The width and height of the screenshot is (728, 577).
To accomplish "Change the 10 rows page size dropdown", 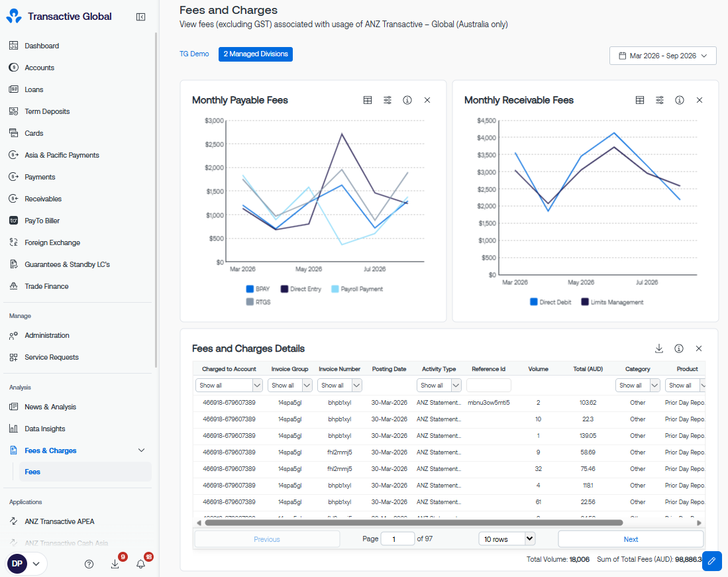I will pyautogui.click(x=507, y=539).
